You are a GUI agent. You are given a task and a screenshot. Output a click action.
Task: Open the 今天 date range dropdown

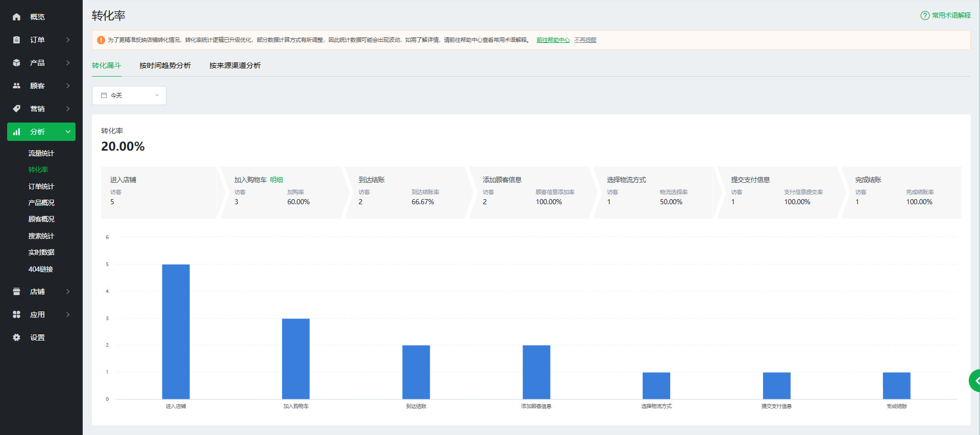coord(129,95)
